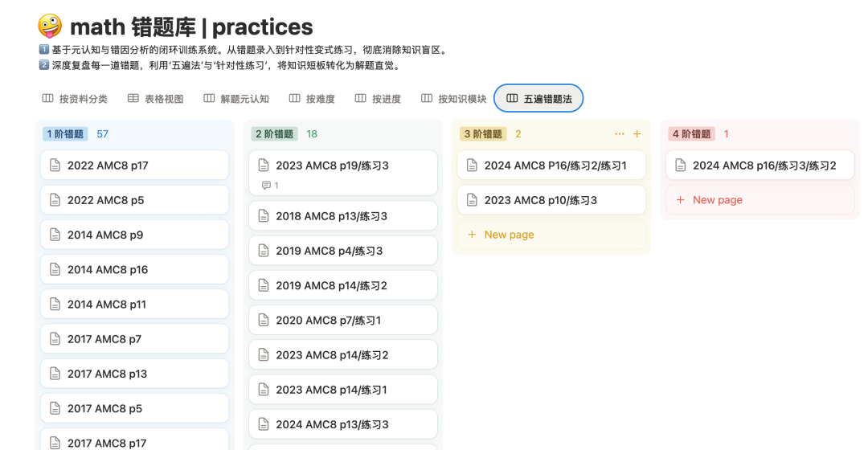Viewport: 868px width, 450px height.
Task: Open the card 2024 AMC8 P16/练习2/练习1
Action: pyautogui.click(x=551, y=165)
